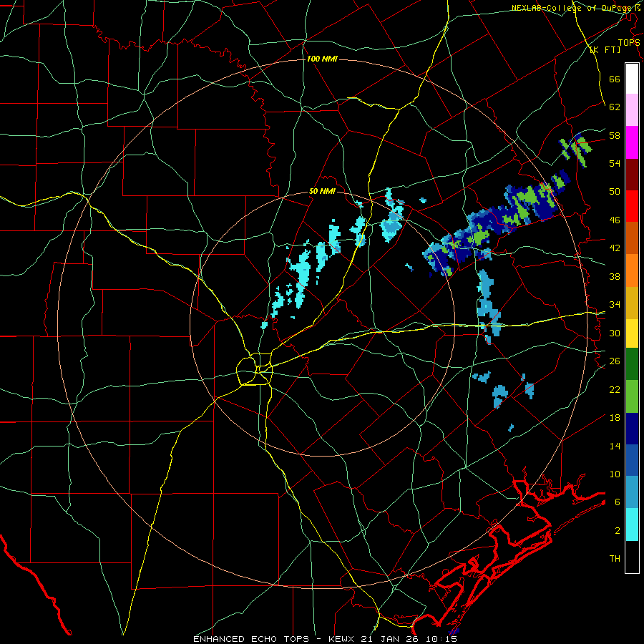Click the light blue 10 kft legend swatch
Screen dimensions: 644x644
pos(632,492)
